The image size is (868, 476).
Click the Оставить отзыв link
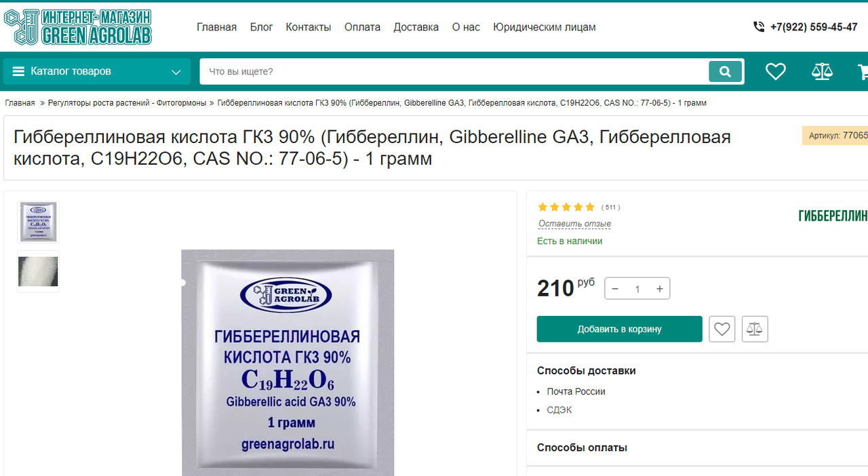click(574, 224)
